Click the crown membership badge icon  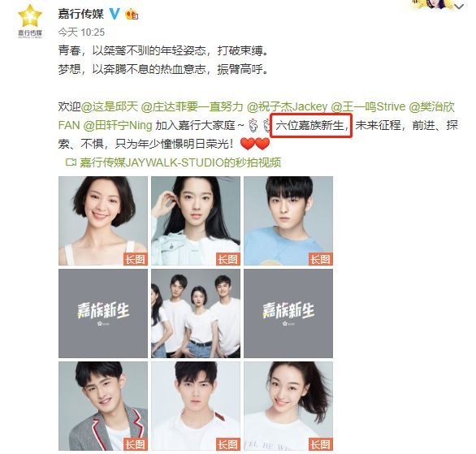click(132, 14)
